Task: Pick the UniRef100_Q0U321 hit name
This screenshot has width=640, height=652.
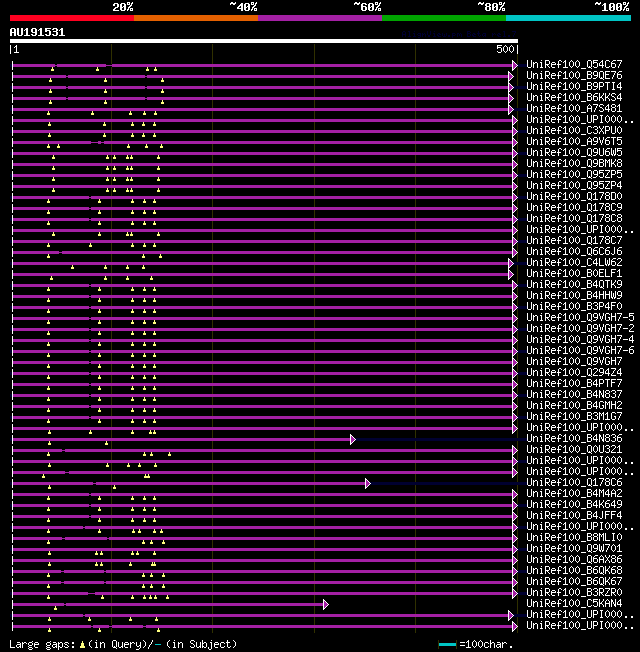Action: 574,450
